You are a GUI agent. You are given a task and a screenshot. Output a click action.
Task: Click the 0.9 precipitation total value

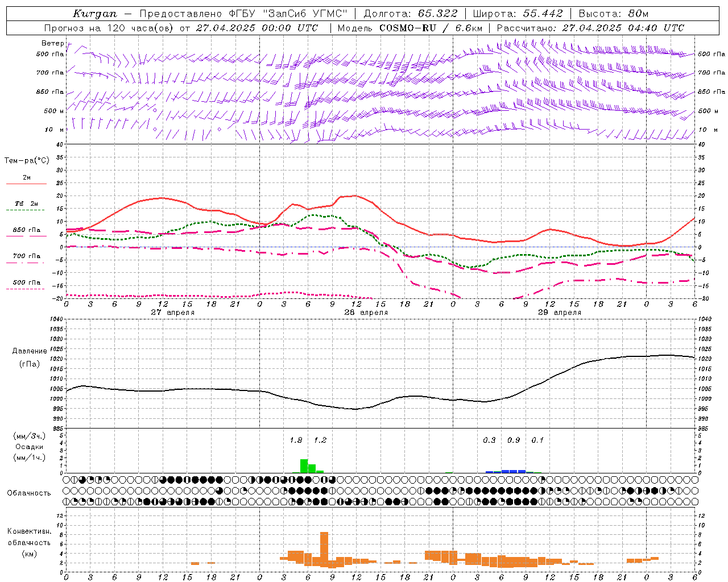[514, 440]
